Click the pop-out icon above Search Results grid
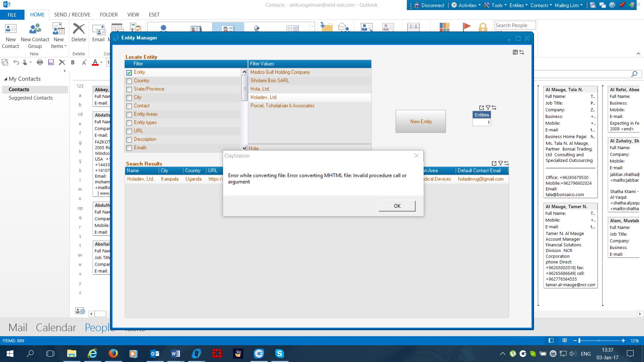The image size is (644, 362). pyautogui.click(x=494, y=163)
